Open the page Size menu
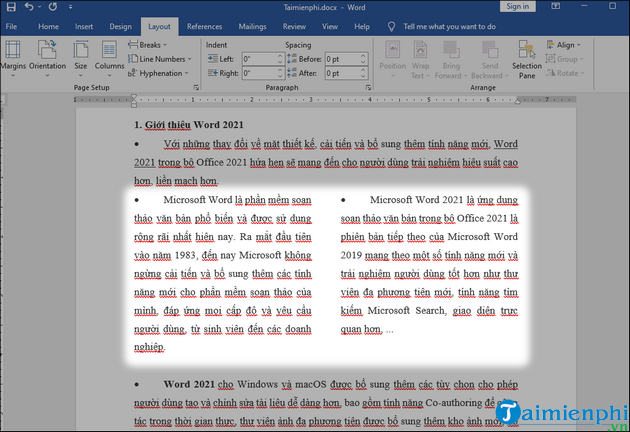Viewport: 630px width, 432px height. coord(80,59)
